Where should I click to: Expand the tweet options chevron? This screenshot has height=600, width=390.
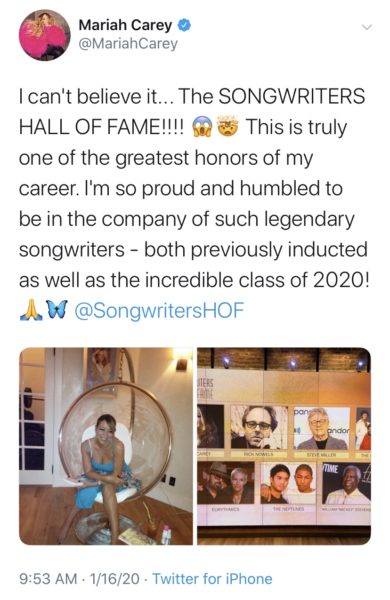pyautogui.click(x=367, y=27)
